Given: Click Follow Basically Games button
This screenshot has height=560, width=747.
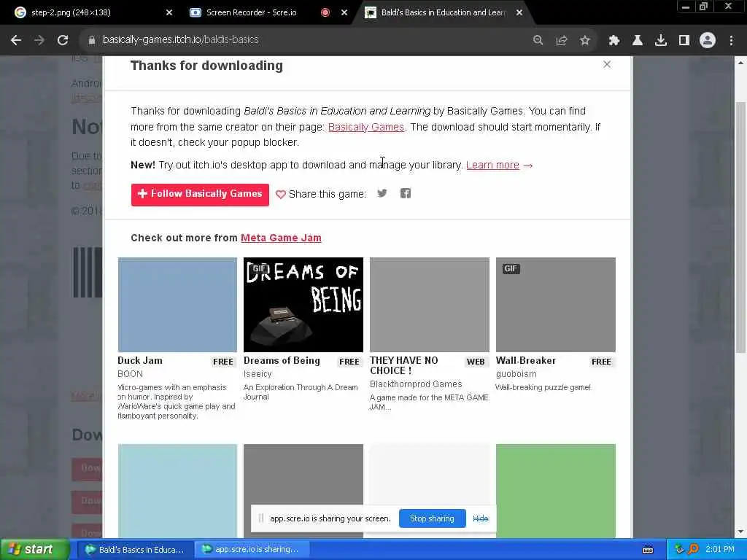Looking at the screenshot, I should coord(200,194).
